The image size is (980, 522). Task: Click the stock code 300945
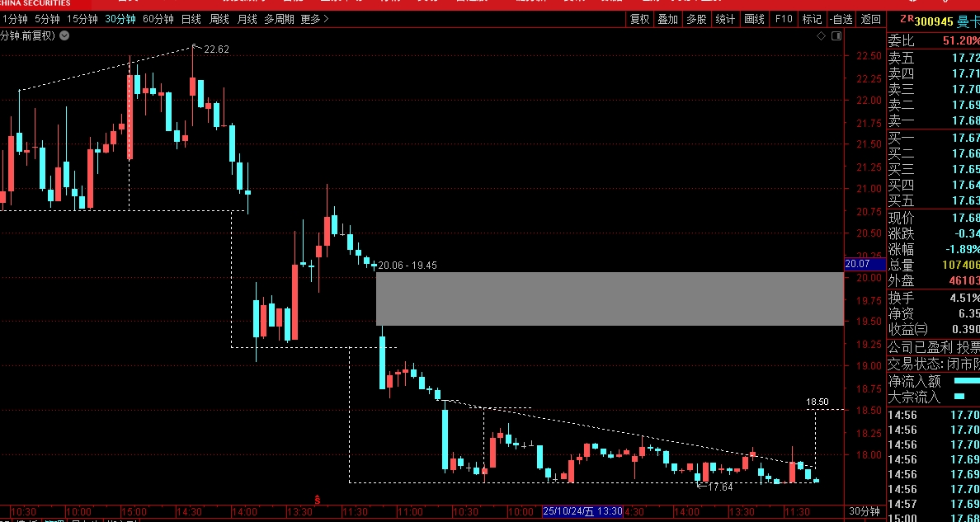click(934, 22)
